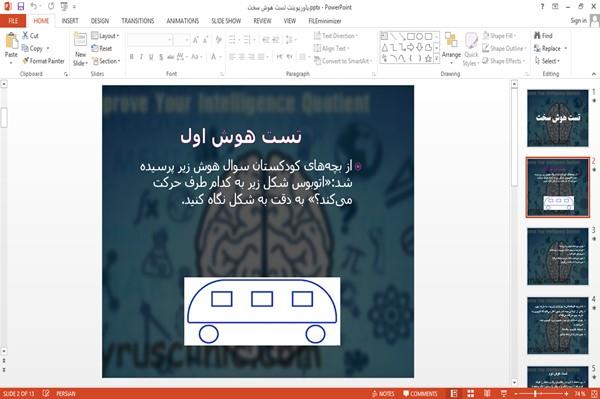Screen dimensions: 600x399
Task: Click Convert to SmartArt
Action: [x=342, y=61]
